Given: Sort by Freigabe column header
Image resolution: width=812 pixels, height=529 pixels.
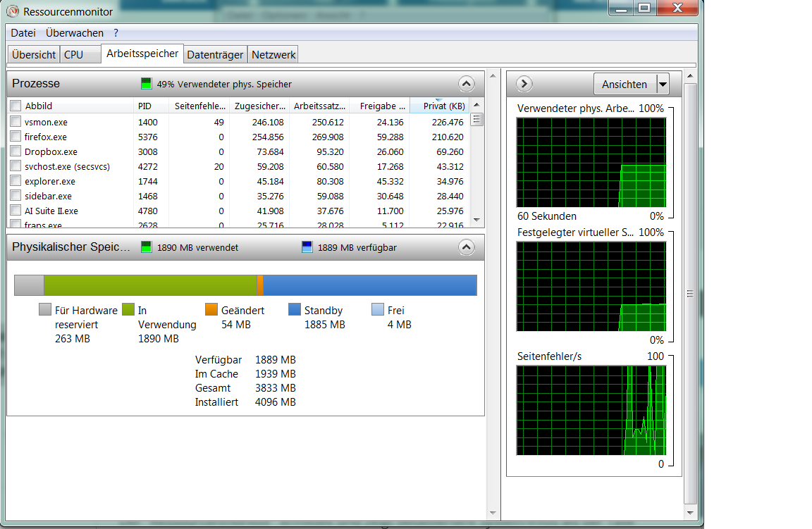Looking at the screenshot, I should coord(380,106).
